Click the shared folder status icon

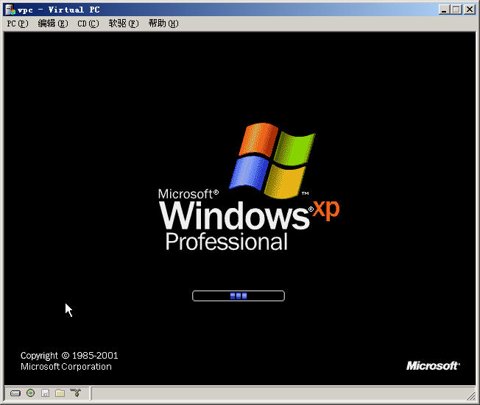click(60, 393)
